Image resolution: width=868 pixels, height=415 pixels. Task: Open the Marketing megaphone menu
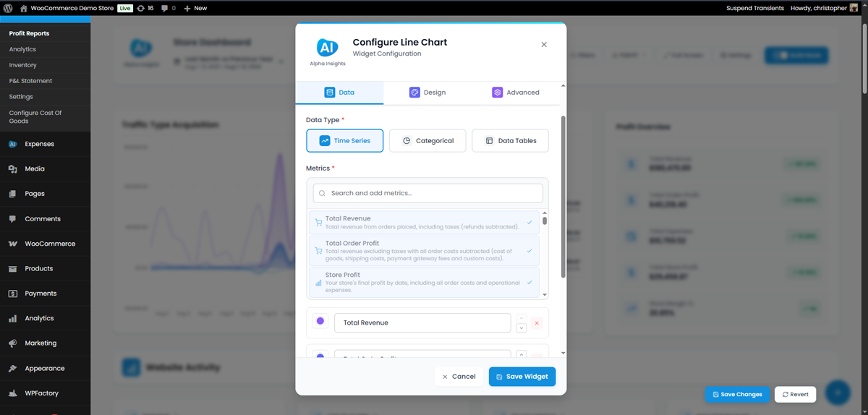40,343
